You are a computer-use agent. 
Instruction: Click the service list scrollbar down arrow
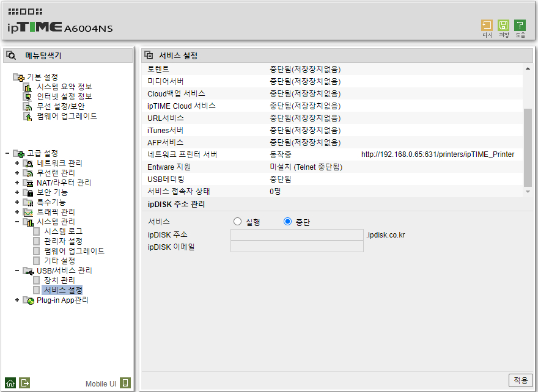(528, 192)
